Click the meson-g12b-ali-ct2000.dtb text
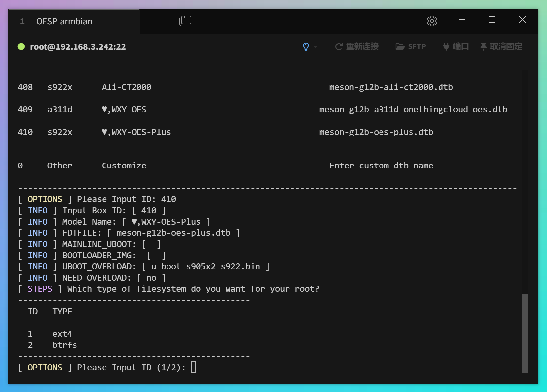Viewport: 547px width, 392px height. click(391, 87)
